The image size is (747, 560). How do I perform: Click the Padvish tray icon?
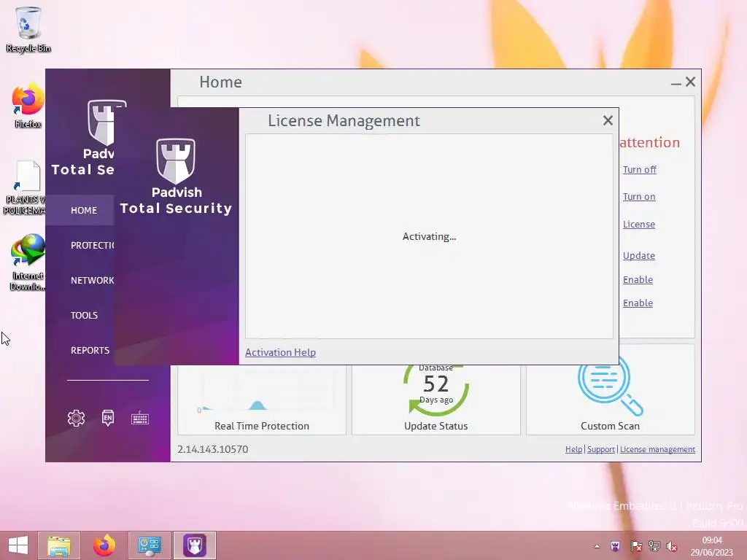click(x=616, y=546)
